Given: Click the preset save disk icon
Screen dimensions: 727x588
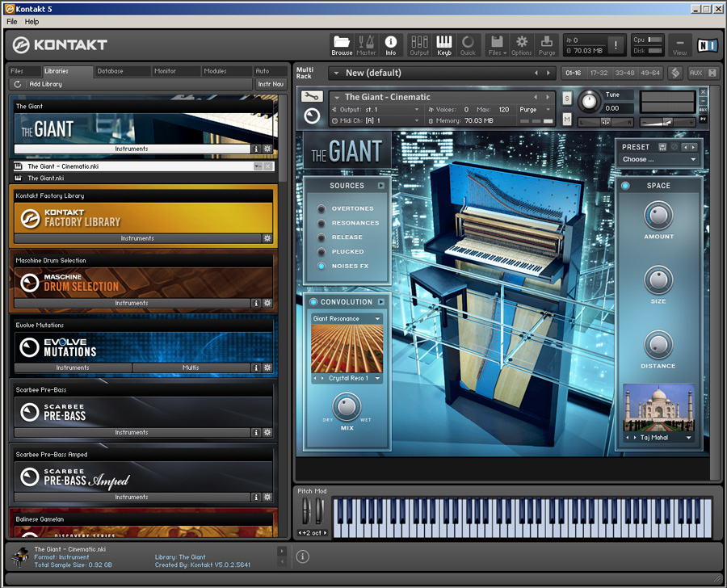Looking at the screenshot, I should click(662, 147).
